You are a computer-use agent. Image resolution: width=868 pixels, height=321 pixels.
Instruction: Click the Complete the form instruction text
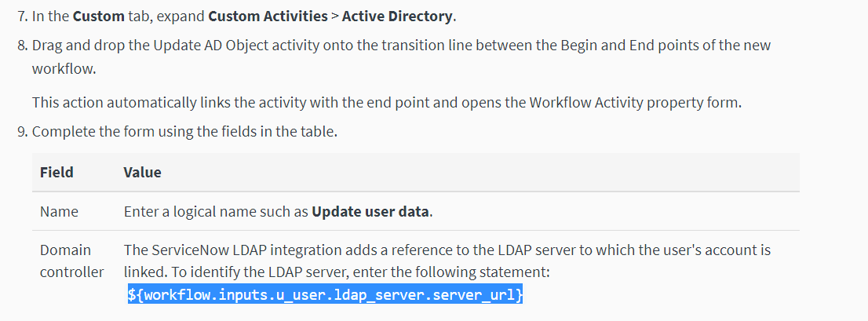point(184,133)
